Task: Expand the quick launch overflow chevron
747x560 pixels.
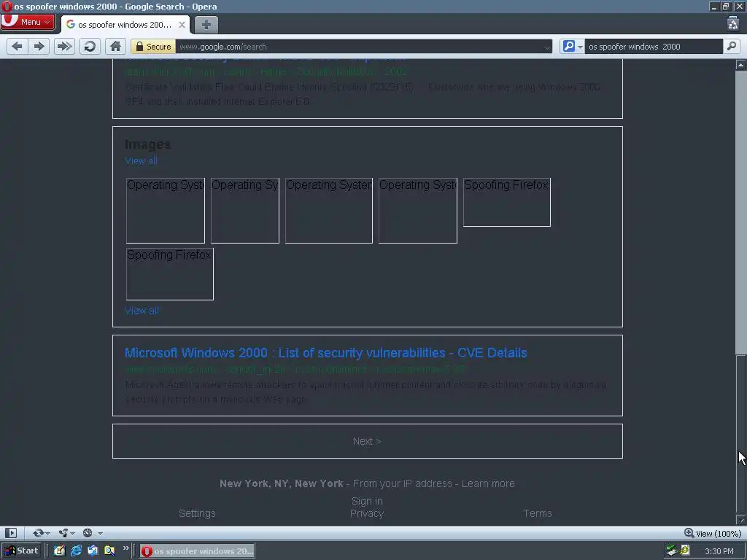Action: (x=125, y=548)
